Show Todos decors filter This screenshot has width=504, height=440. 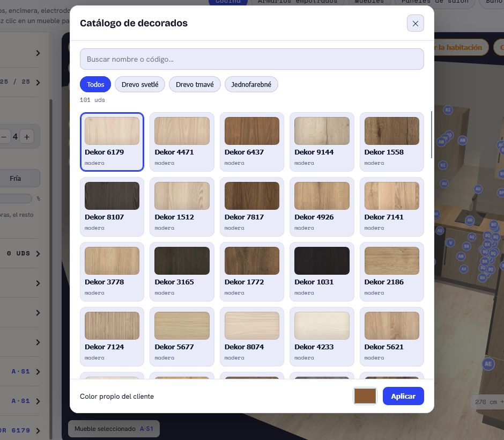(95, 84)
